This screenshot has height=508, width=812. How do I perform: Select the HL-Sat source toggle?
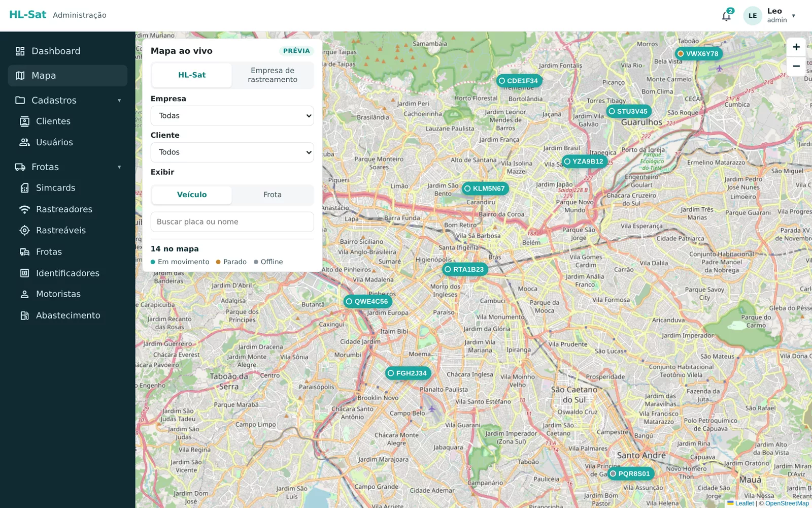[192, 75]
